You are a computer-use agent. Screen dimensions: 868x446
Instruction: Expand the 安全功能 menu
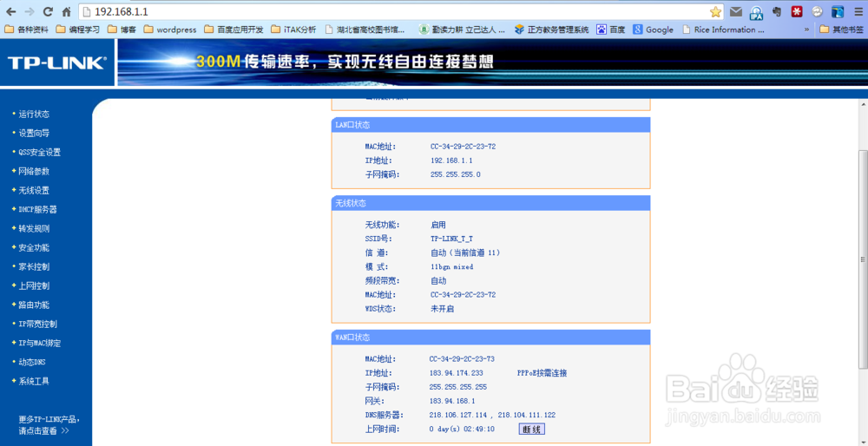34,248
